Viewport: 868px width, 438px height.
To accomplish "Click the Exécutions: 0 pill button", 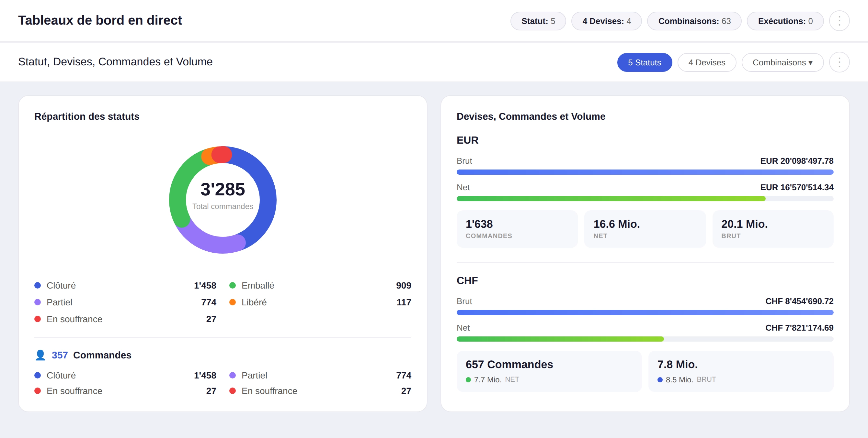I will (785, 21).
